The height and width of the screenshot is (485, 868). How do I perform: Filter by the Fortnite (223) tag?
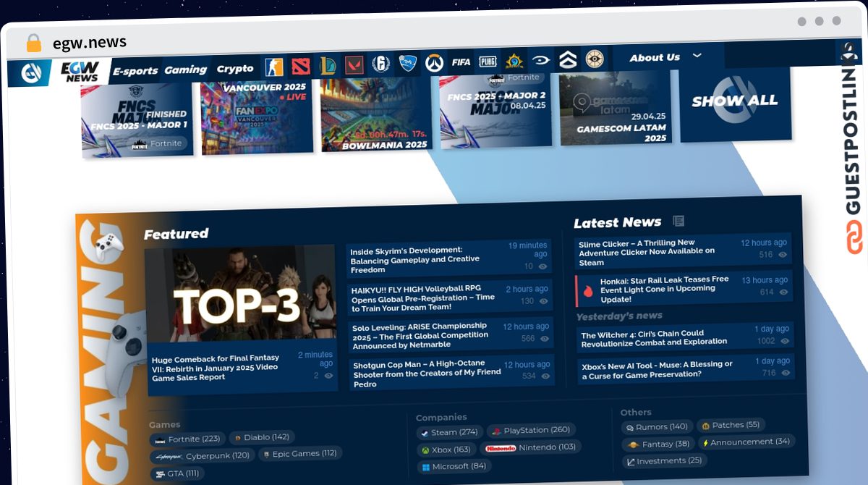pyautogui.click(x=187, y=439)
